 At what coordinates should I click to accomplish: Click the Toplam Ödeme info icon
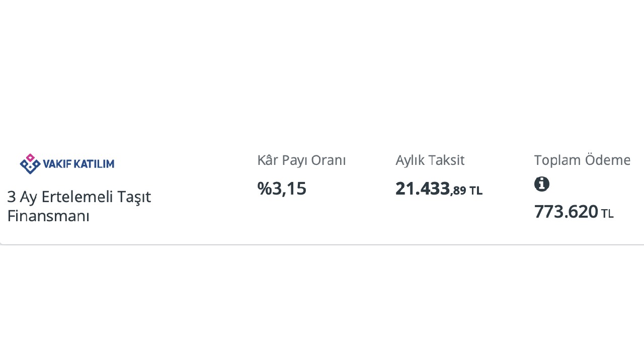[x=541, y=184]
